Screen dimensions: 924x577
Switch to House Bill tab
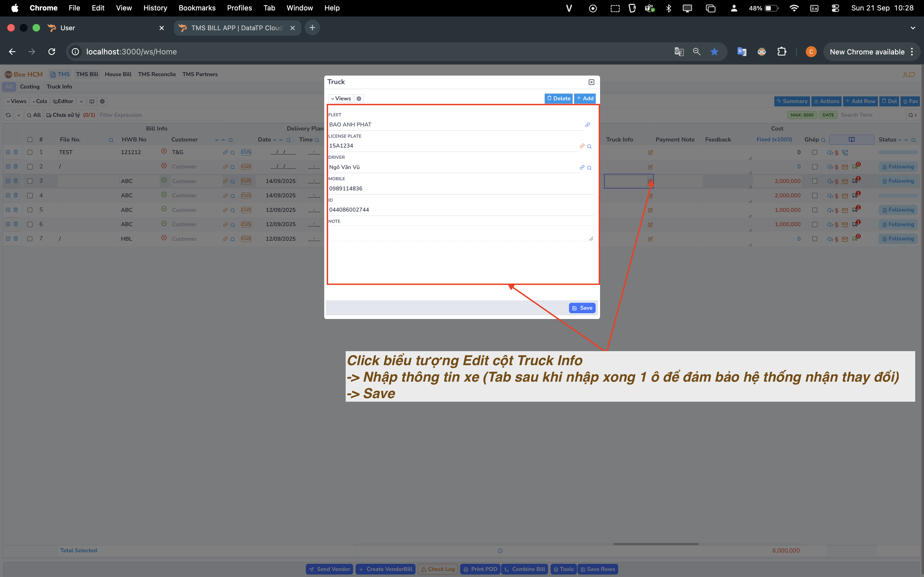pyautogui.click(x=118, y=74)
